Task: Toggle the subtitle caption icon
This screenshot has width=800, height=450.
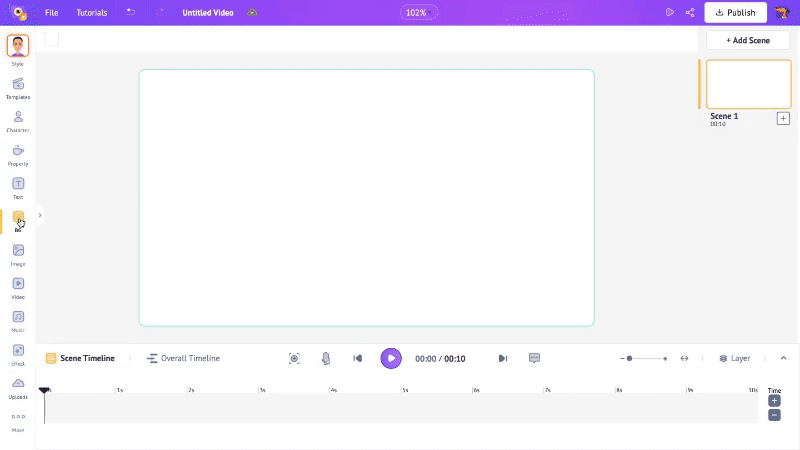Action: 534,358
